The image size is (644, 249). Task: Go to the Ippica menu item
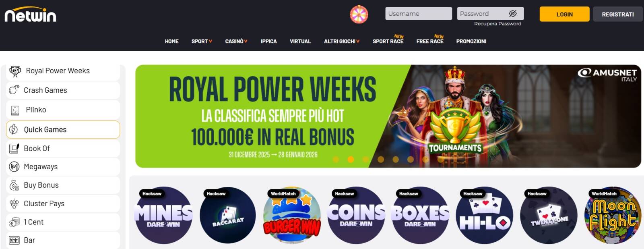[268, 41]
